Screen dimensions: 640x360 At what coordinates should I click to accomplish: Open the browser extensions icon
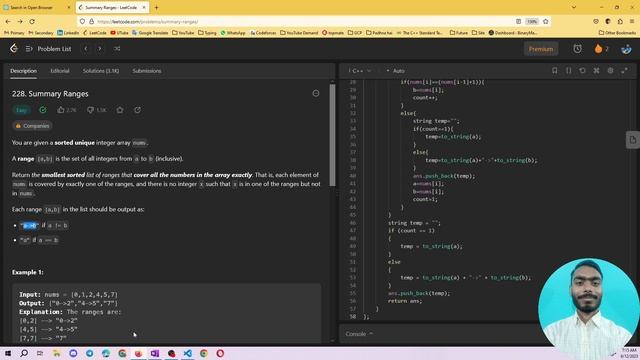[620, 21]
